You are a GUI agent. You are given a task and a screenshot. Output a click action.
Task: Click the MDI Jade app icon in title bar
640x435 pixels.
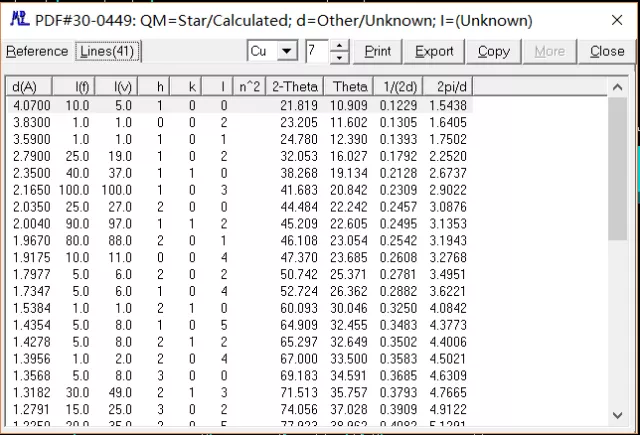point(17,18)
